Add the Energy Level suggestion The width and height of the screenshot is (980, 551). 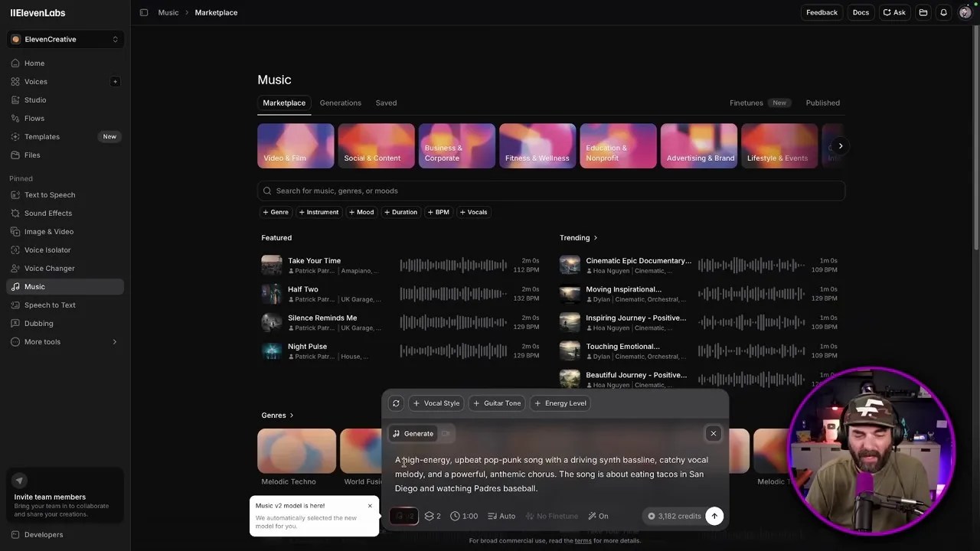click(x=560, y=403)
